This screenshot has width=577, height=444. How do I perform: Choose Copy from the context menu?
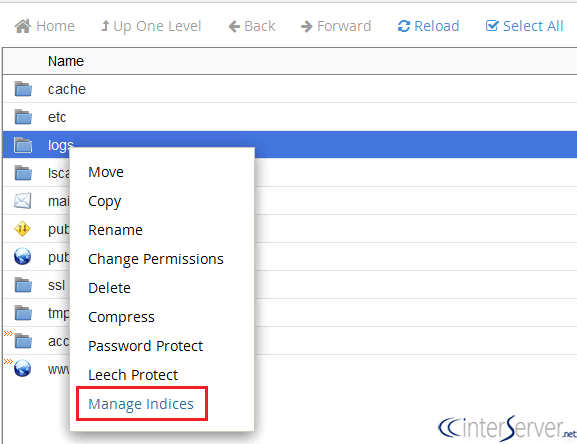(105, 202)
